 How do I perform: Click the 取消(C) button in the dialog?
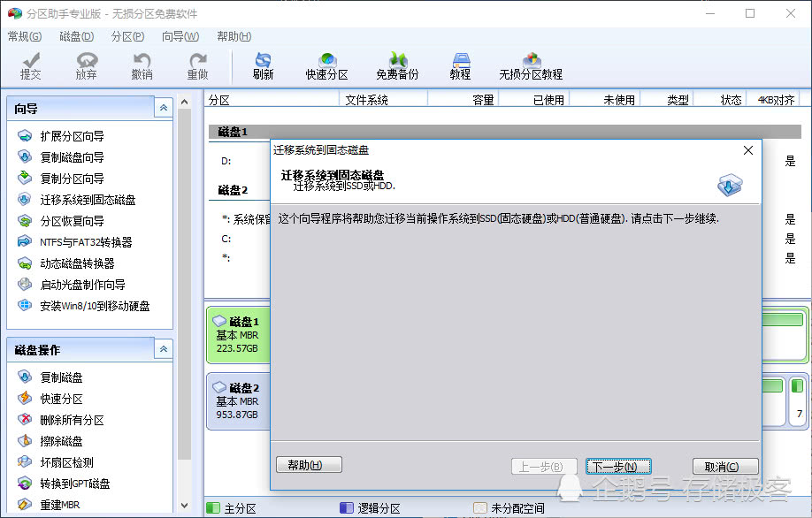coord(725,466)
